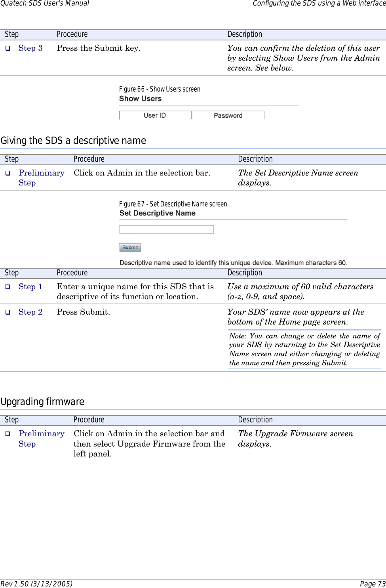Select the Password column header

(x=228, y=115)
